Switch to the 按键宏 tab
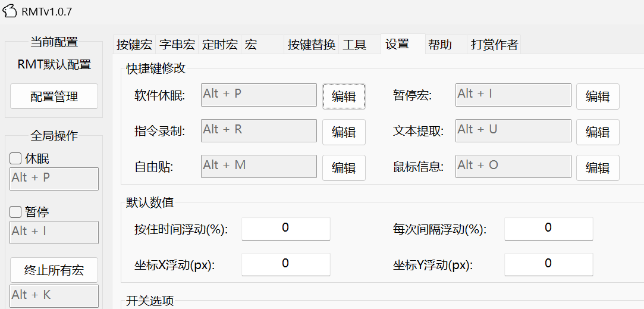The image size is (644, 309). click(134, 45)
